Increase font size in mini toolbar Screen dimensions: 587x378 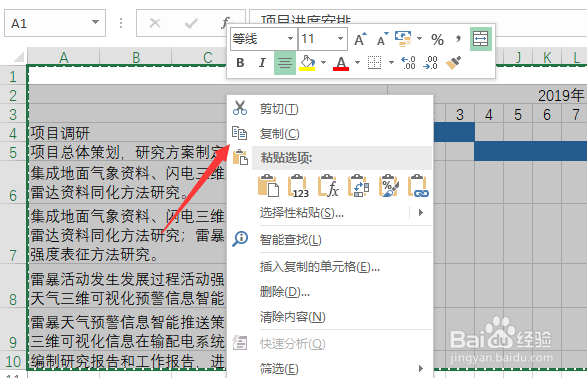(361, 39)
